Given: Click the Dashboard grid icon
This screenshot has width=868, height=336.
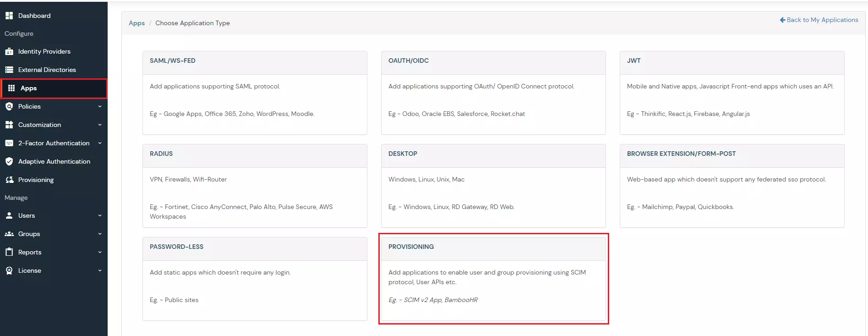Looking at the screenshot, I should coord(9,16).
